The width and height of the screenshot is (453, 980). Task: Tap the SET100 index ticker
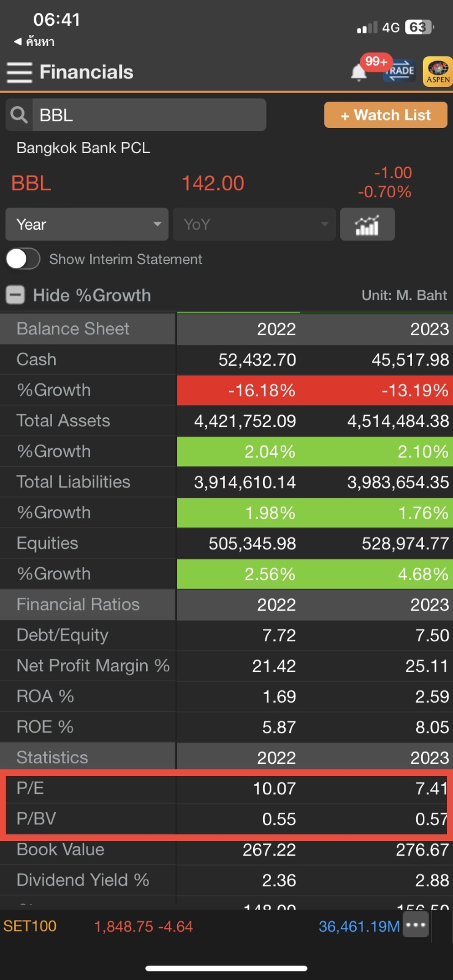(x=30, y=926)
